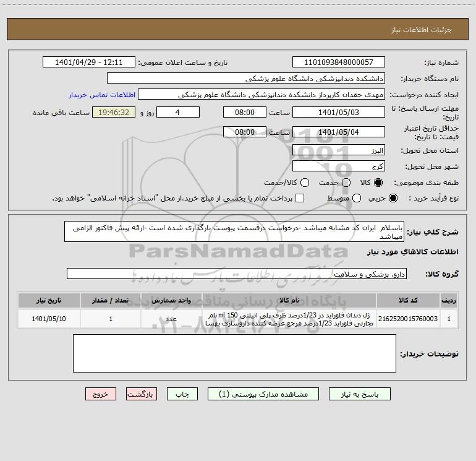
Task: Click the remaining time field 19:46:32
Action: [114, 112]
